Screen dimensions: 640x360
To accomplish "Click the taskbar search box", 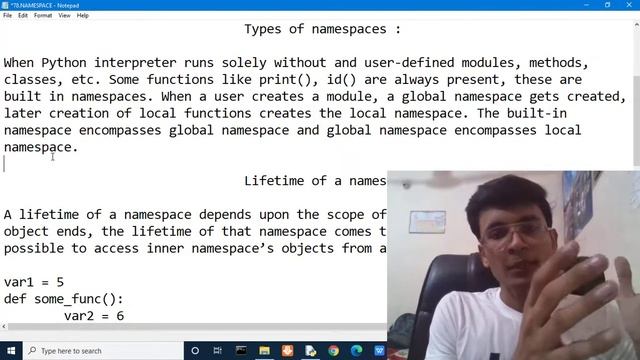I will click(x=103, y=351).
